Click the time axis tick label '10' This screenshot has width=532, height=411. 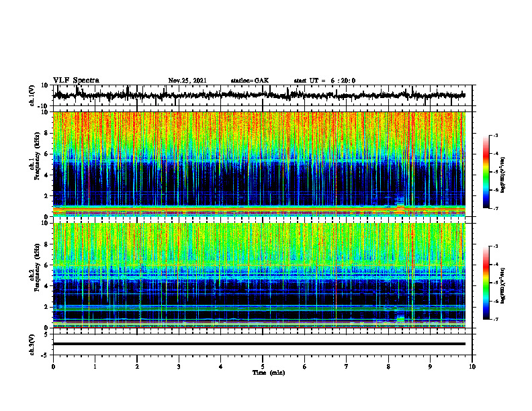pos(472,367)
